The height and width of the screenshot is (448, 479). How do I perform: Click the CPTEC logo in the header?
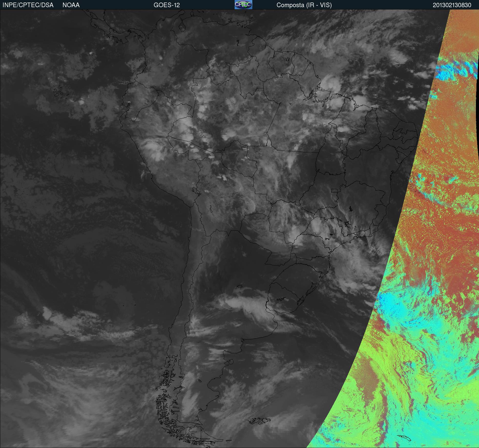[x=243, y=5]
